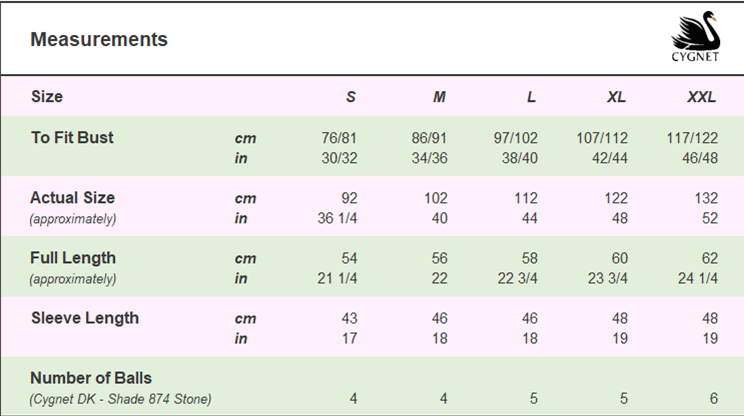Click the 36 1/4 actual size value
744x416 pixels.
337,218
